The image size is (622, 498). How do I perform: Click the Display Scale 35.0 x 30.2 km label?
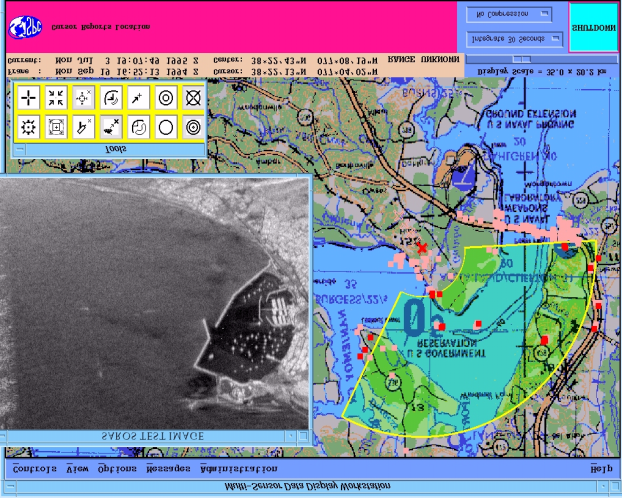pos(541,72)
